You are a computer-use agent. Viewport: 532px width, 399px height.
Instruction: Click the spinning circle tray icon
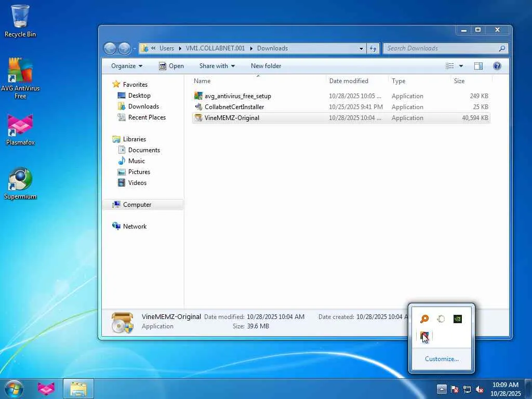(441, 319)
